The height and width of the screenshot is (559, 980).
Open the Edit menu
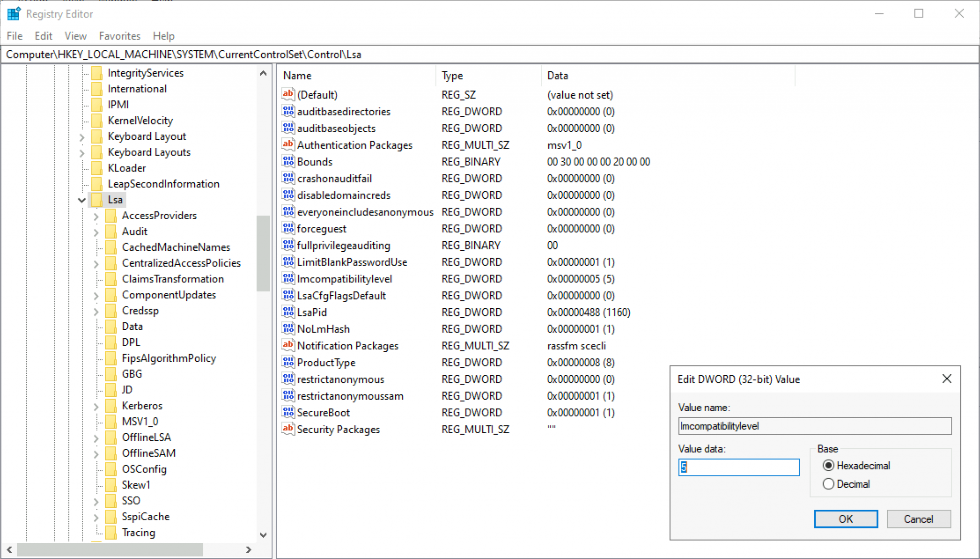[43, 36]
